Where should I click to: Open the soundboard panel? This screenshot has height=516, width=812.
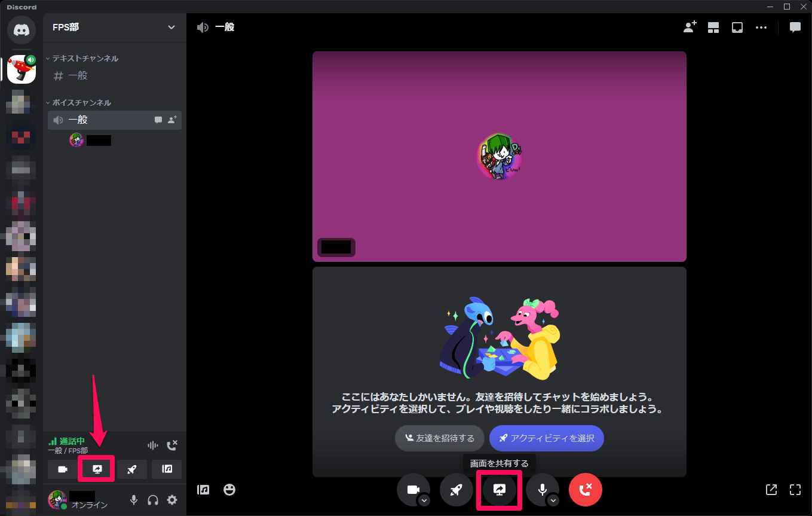point(203,490)
